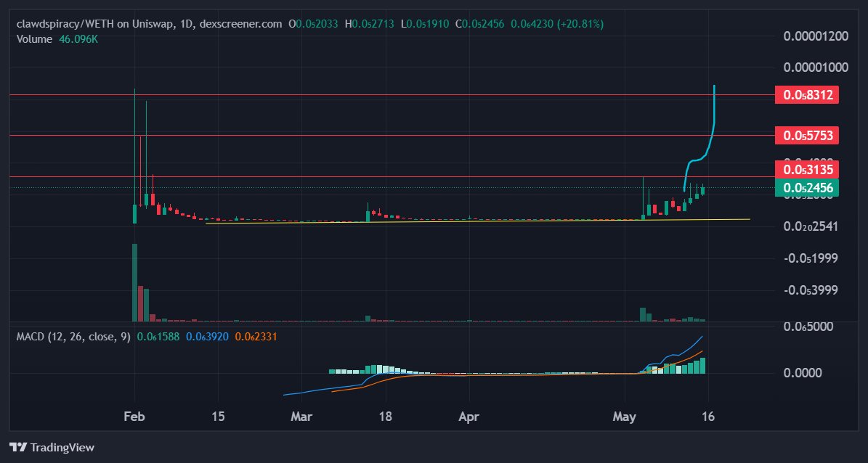Click the red 0.0₅8312 price label

pyautogui.click(x=806, y=94)
